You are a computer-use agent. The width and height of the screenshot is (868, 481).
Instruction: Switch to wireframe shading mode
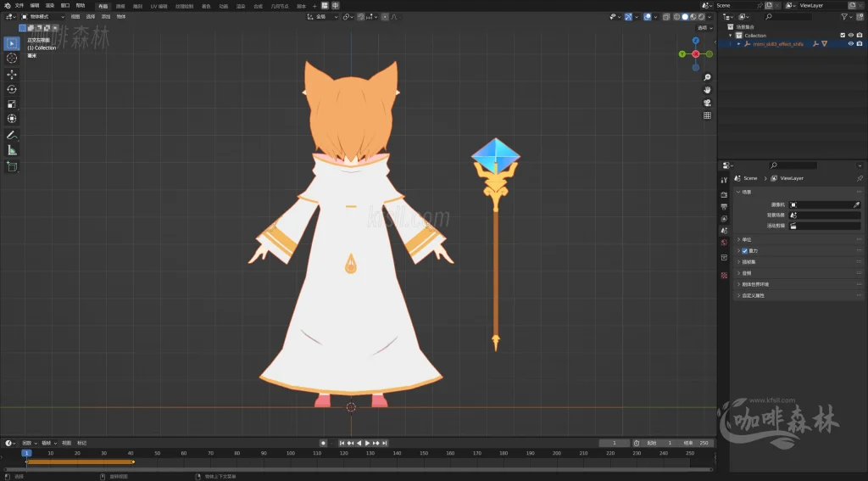pyautogui.click(x=676, y=17)
